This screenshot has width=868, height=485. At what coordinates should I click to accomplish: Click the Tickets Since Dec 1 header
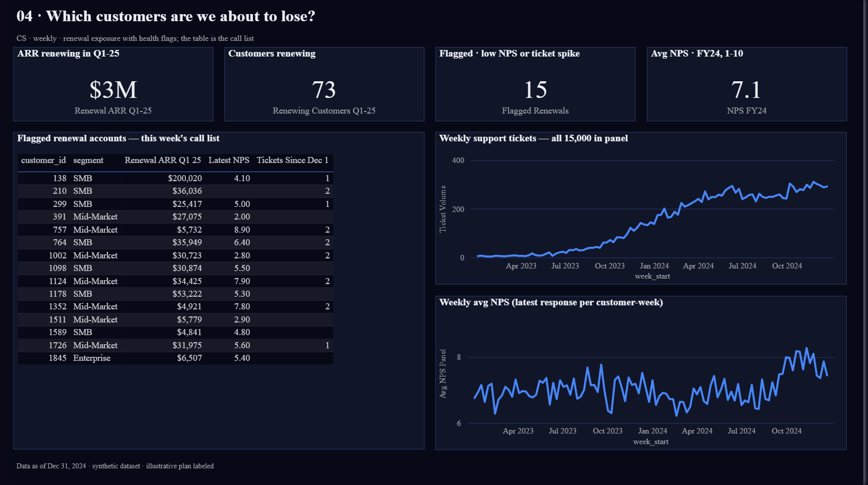tap(292, 160)
